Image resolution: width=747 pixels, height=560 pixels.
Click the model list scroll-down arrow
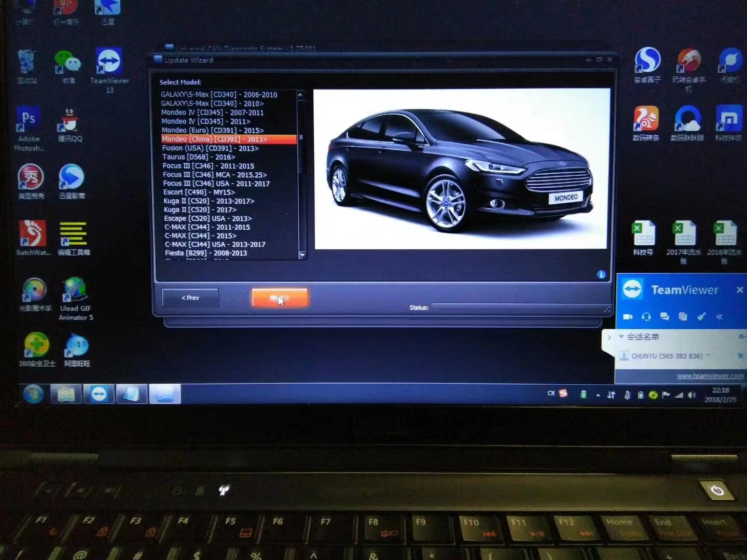pyautogui.click(x=302, y=255)
